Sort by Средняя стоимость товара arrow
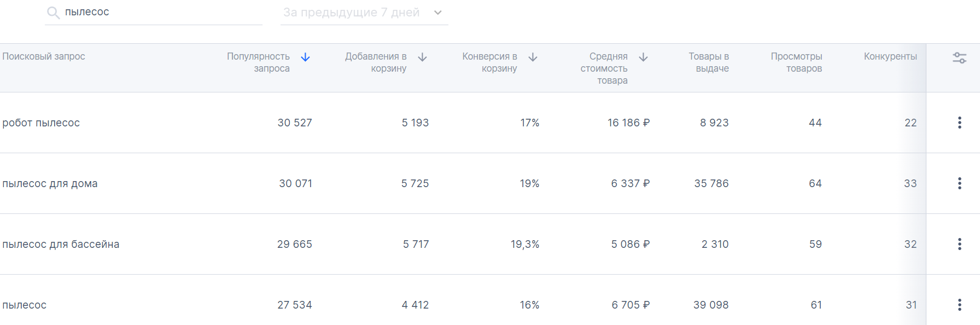Image resolution: width=980 pixels, height=325 pixels. click(643, 57)
